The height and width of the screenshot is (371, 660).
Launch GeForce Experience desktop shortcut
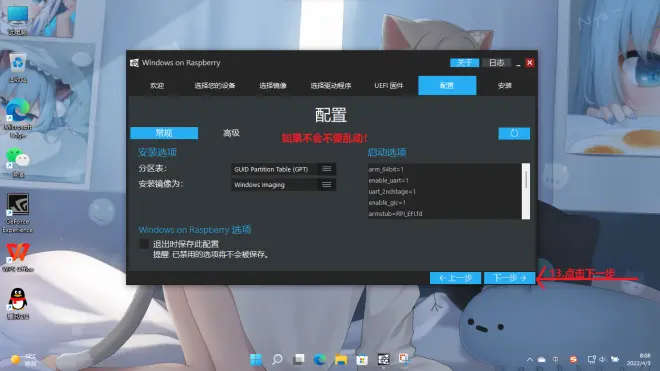pos(18,213)
